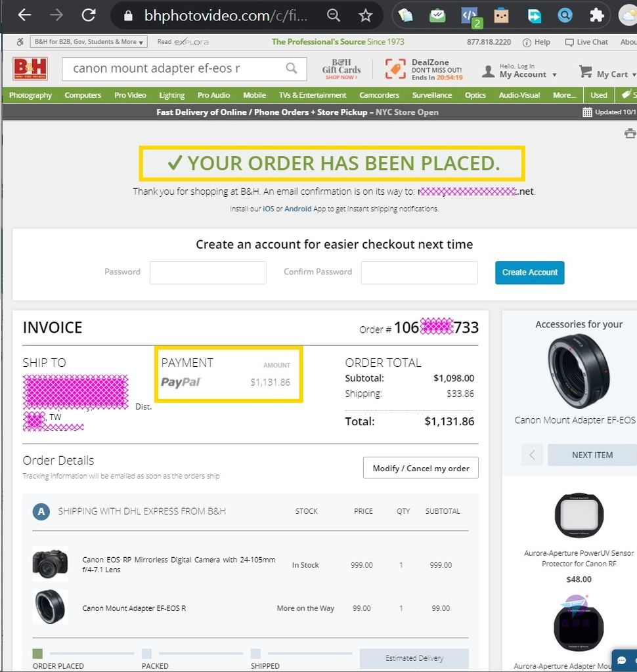This screenshot has height=672, width=637.
Task: Click into the Password input field
Action: click(208, 272)
